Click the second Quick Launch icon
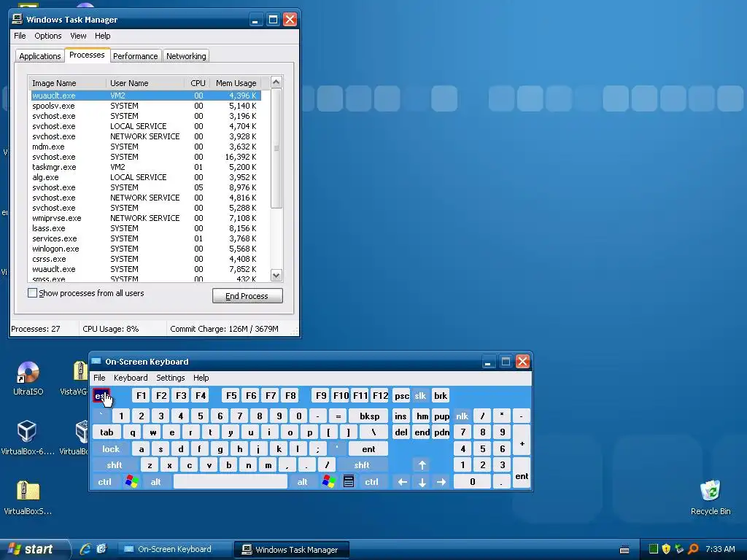 click(x=101, y=549)
